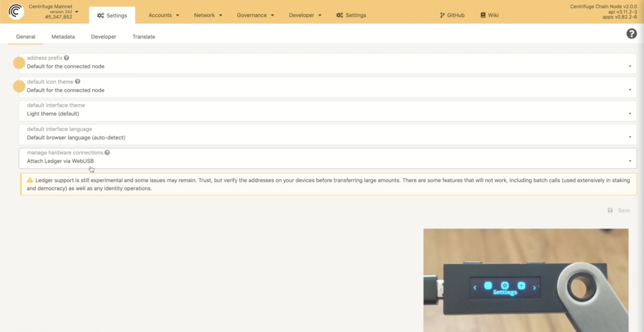Click the default icon theme help icon
This screenshot has height=332, width=644.
(78, 81)
